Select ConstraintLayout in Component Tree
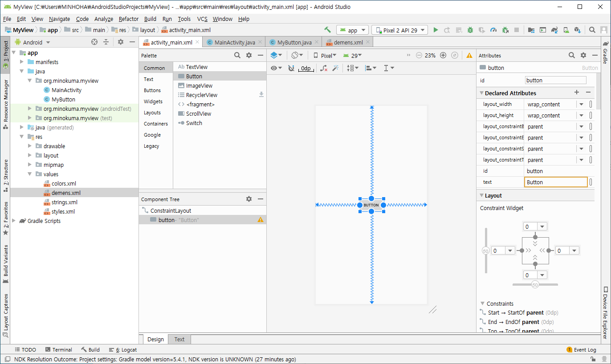The height and width of the screenshot is (364, 611). tap(171, 210)
